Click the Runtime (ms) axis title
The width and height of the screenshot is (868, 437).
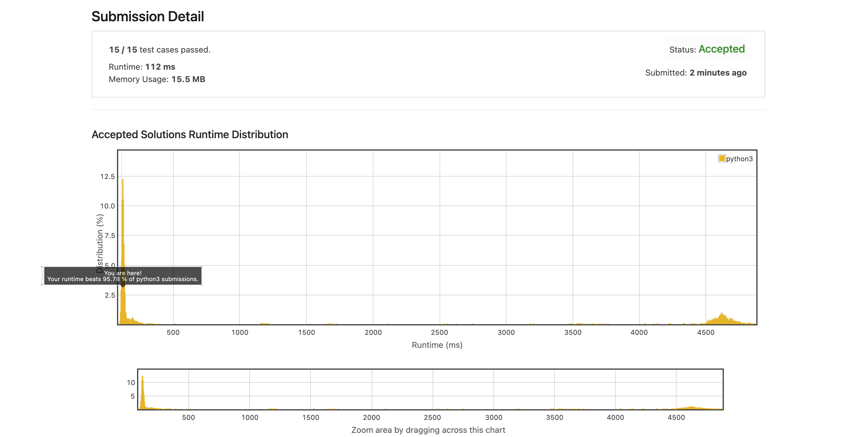click(x=437, y=345)
